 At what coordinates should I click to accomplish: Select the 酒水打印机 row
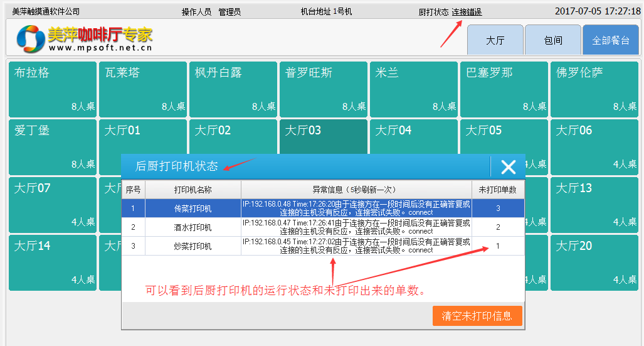[193, 227]
